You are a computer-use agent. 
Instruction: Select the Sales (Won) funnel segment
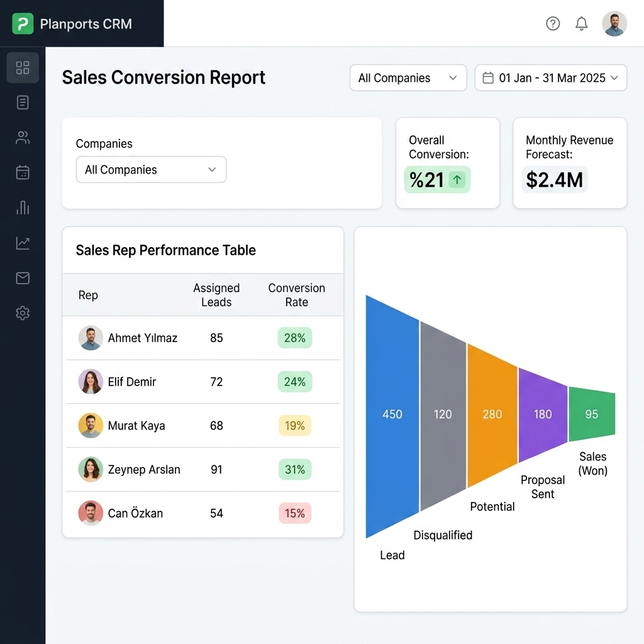592,414
